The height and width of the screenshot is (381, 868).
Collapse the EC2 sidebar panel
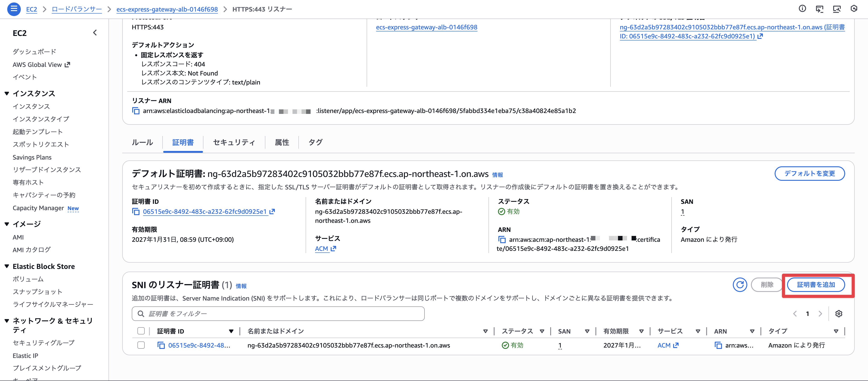point(95,33)
